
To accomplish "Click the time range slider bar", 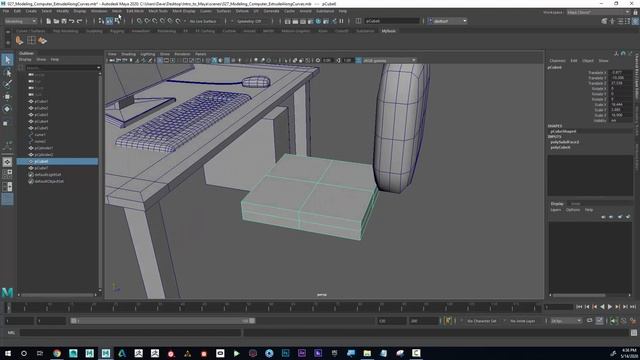I will pos(163,321).
